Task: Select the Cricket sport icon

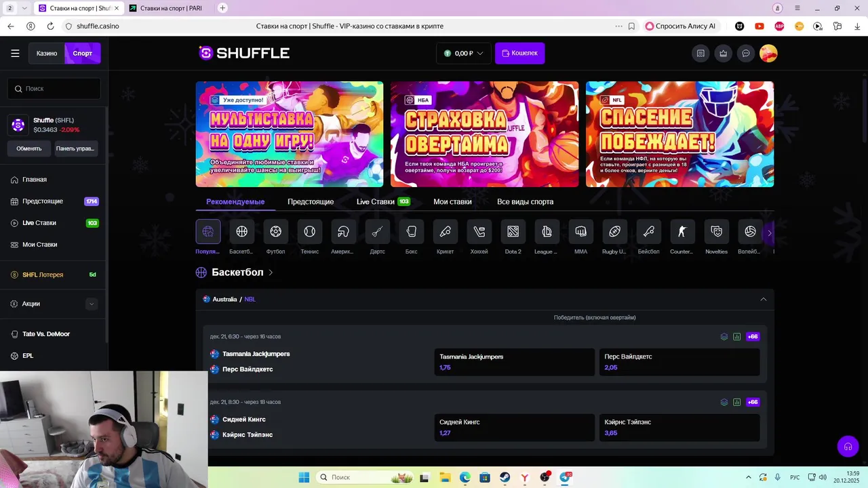Action: coord(445,232)
